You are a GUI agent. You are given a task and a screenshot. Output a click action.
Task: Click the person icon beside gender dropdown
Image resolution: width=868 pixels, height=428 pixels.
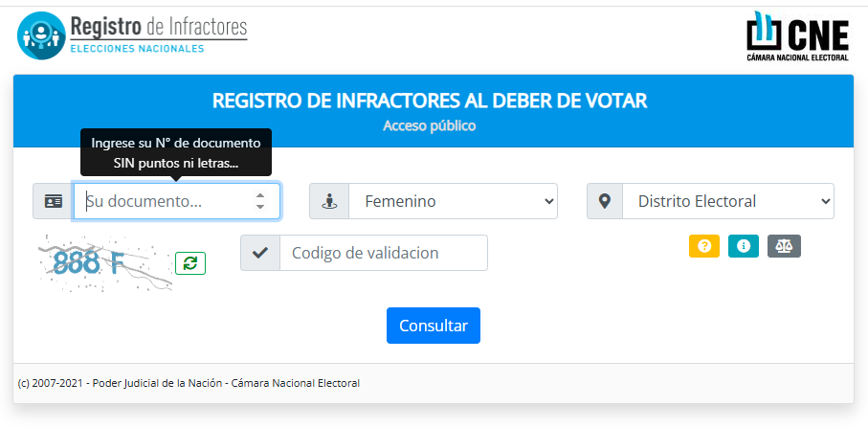pos(329,201)
